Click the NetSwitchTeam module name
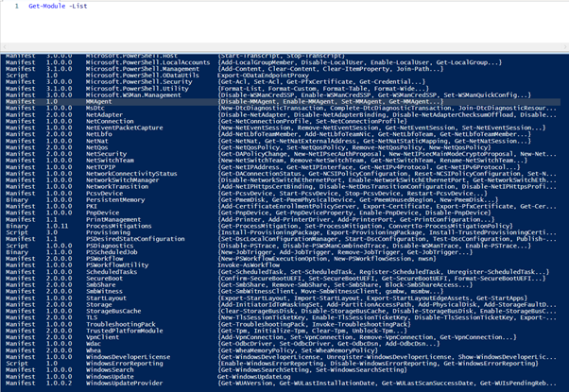Image resolution: width=569 pixels, height=392 pixels. point(110,161)
